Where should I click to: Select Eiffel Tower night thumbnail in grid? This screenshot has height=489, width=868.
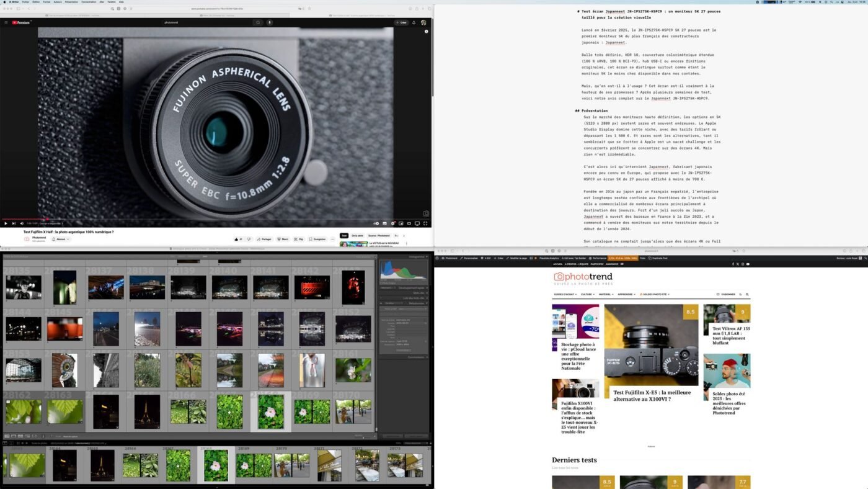[x=147, y=412]
